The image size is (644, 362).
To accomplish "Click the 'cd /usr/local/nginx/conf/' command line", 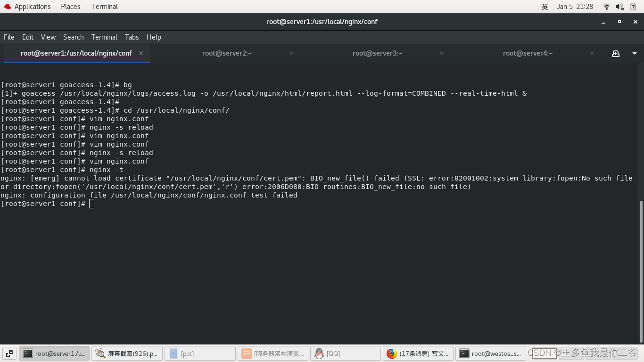I will pyautogui.click(x=115, y=110).
